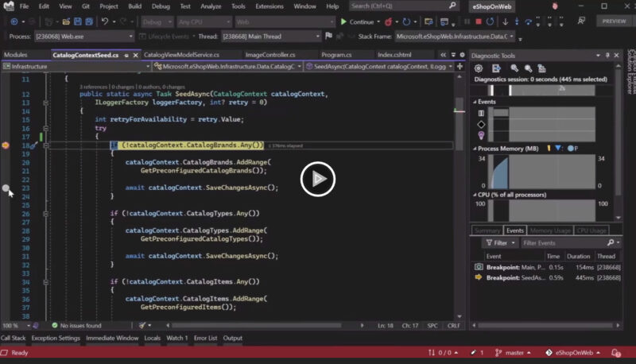Open the Locals tab
This screenshot has height=364, width=636.
click(x=152, y=338)
